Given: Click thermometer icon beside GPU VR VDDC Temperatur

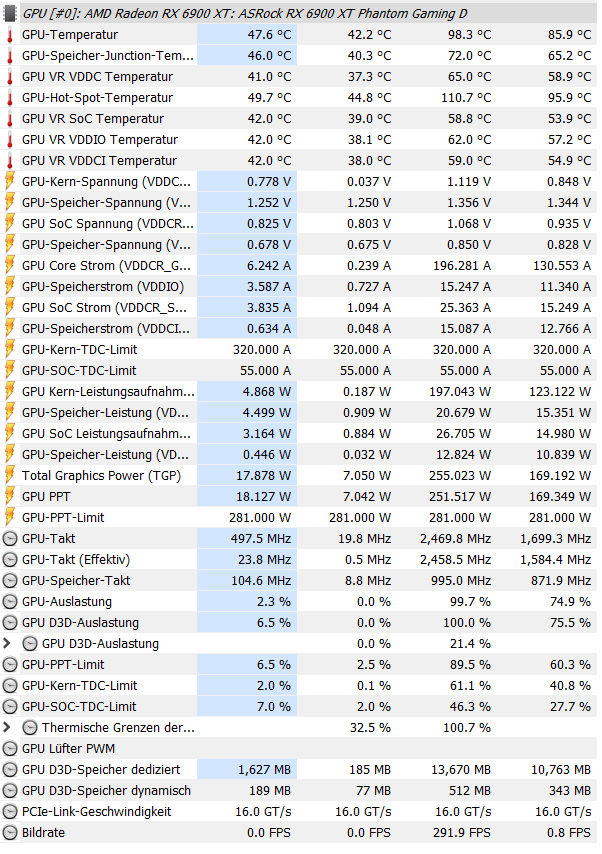Looking at the screenshot, I should [10, 77].
